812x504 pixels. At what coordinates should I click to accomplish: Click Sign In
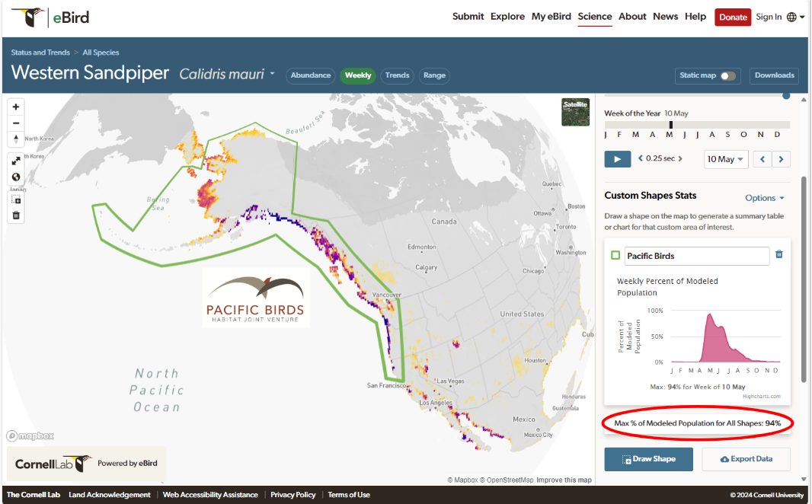(769, 17)
